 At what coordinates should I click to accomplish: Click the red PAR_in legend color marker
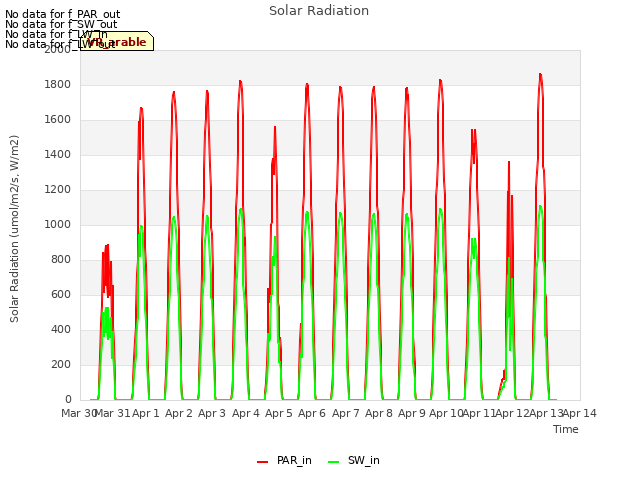point(262,462)
